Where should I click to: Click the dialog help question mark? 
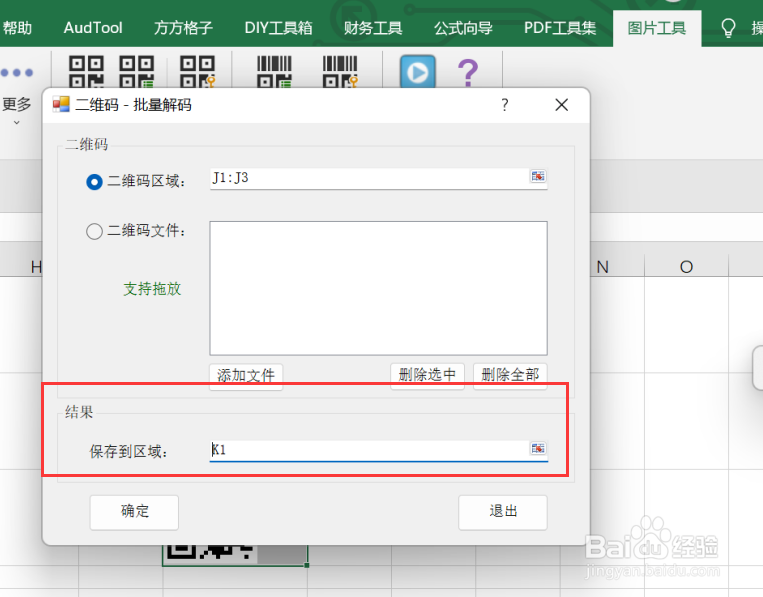click(505, 105)
